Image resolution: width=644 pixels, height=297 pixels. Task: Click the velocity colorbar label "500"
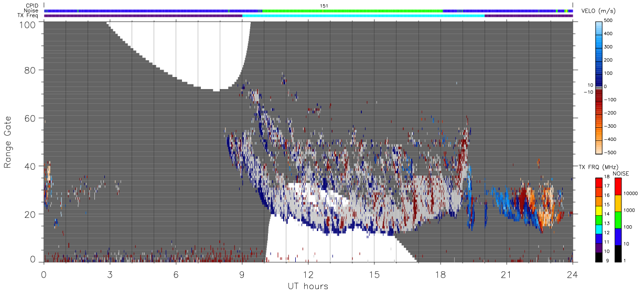coord(608,20)
